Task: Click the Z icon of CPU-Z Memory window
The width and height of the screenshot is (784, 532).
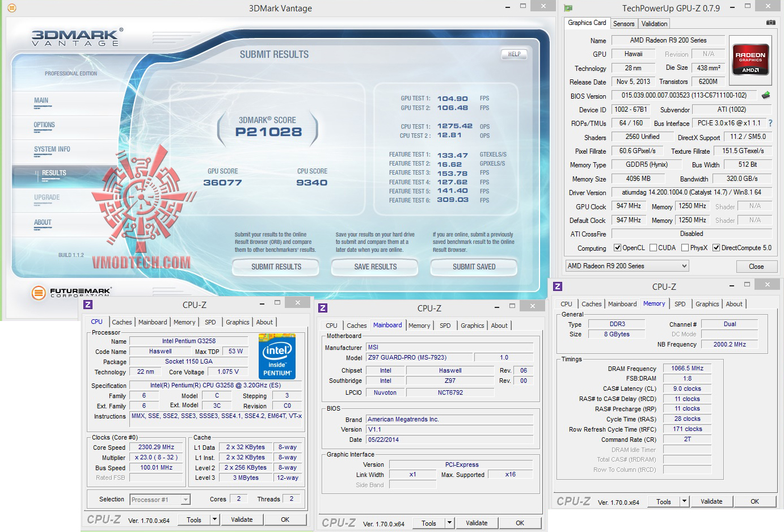Action: pos(558,286)
